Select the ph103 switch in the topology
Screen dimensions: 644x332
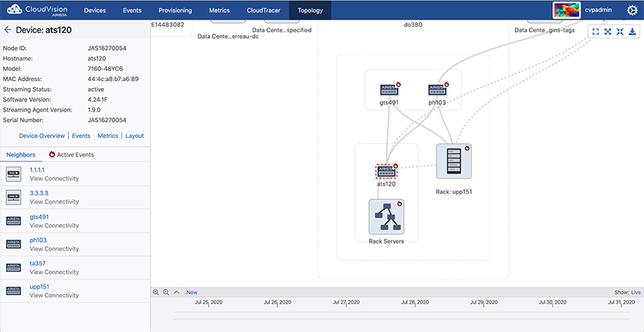pyautogui.click(x=437, y=90)
